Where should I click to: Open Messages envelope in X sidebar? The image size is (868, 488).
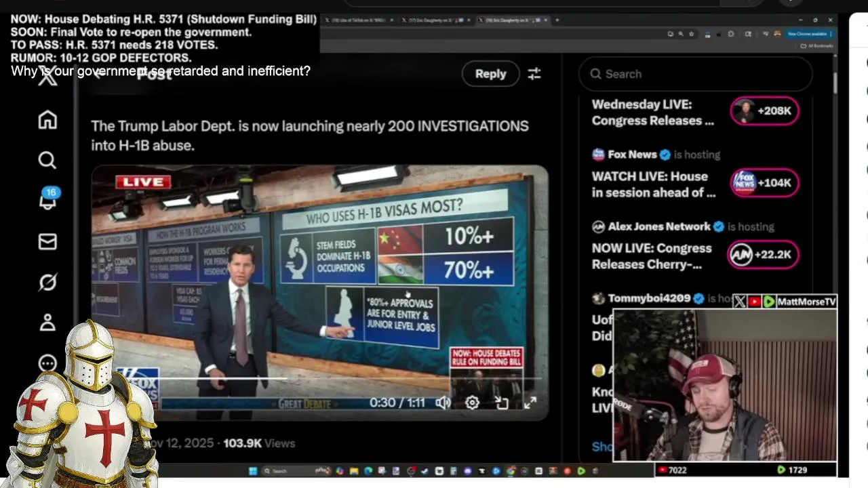coord(47,241)
